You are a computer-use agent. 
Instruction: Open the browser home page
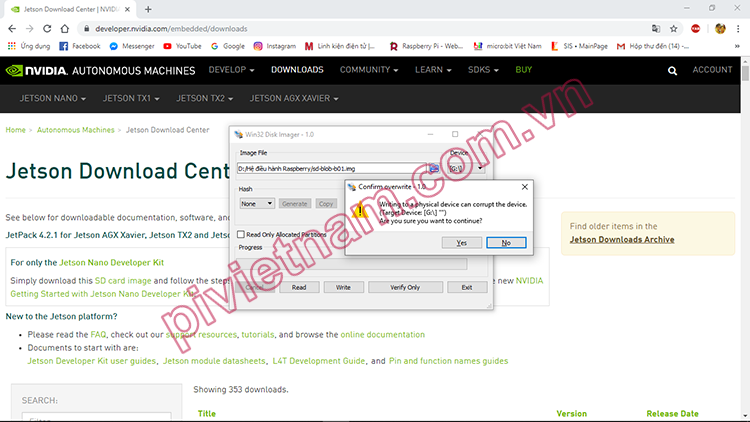pyautogui.click(x=65, y=29)
